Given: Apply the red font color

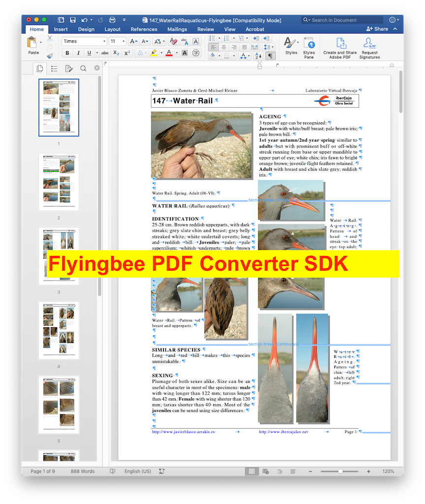Looking at the screenshot, I should point(169,53).
